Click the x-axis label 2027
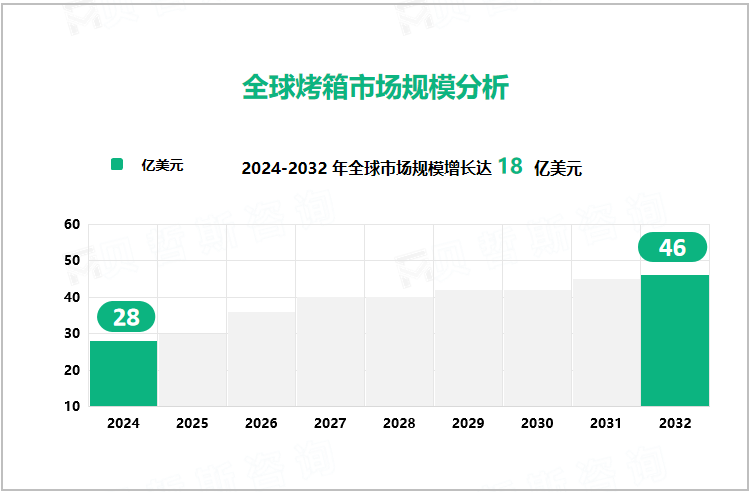753x492 pixels. tap(330, 423)
